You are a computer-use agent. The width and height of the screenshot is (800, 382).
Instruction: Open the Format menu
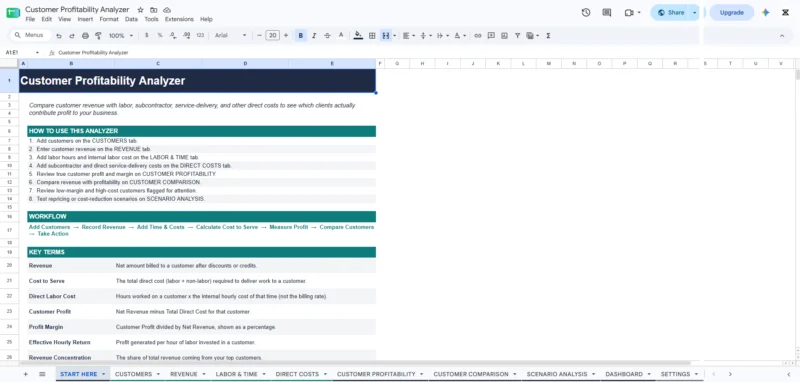(x=109, y=19)
